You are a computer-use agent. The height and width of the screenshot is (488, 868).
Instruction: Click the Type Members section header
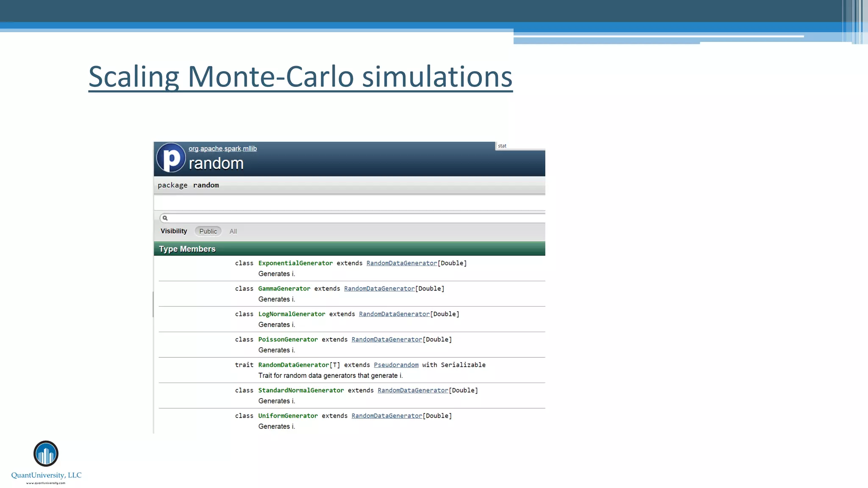pyautogui.click(x=349, y=249)
